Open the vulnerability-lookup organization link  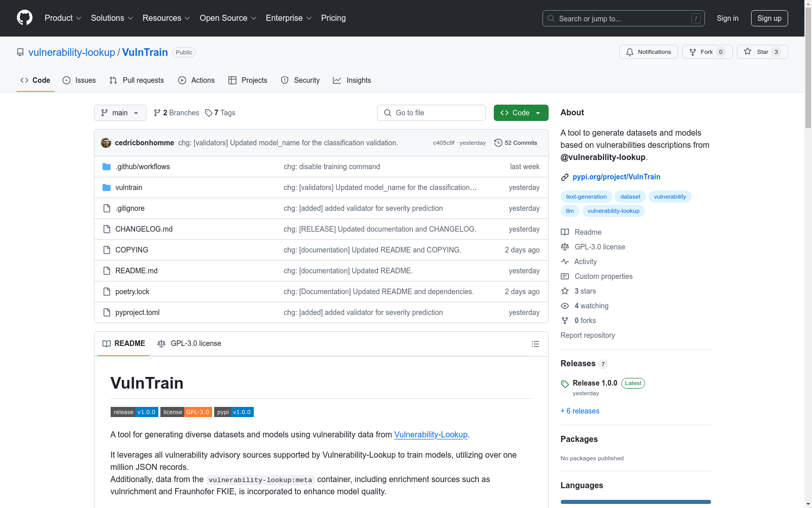(72, 52)
